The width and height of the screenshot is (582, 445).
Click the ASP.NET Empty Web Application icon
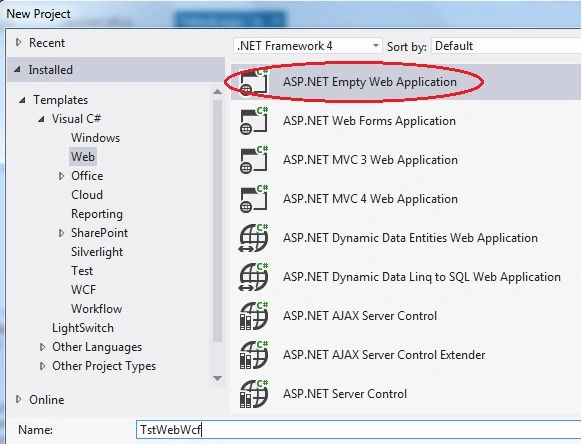pyautogui.click(x=254, y=82)
